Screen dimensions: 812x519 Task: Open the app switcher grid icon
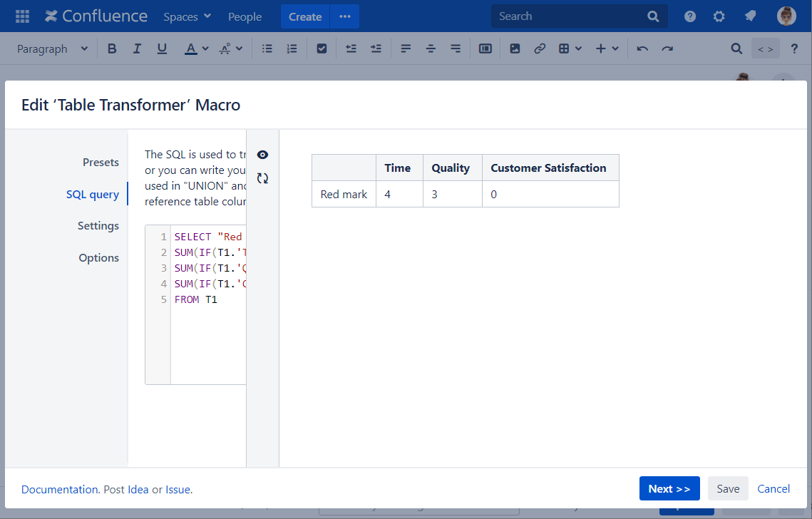[x=22, y=16]
